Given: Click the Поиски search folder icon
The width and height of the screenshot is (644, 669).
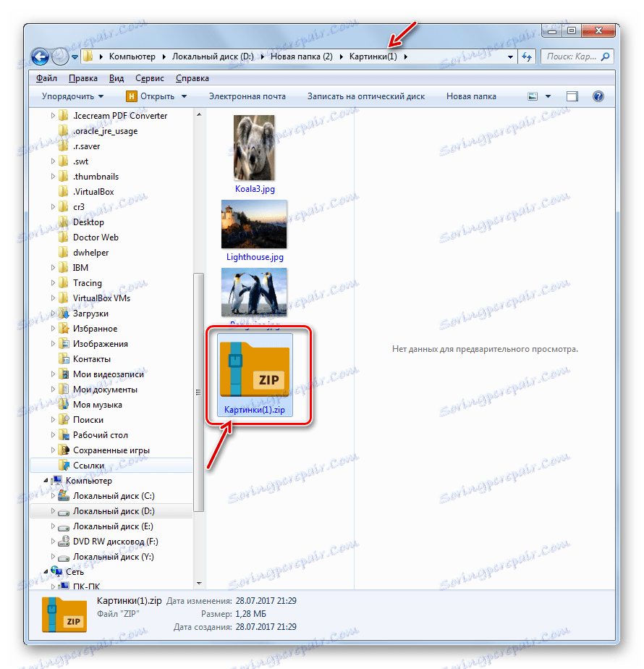Looking at the screenshot, I should (64, 420).
